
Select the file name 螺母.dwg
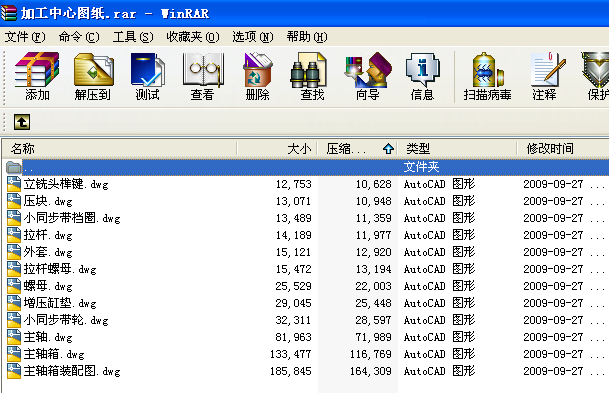48,287
